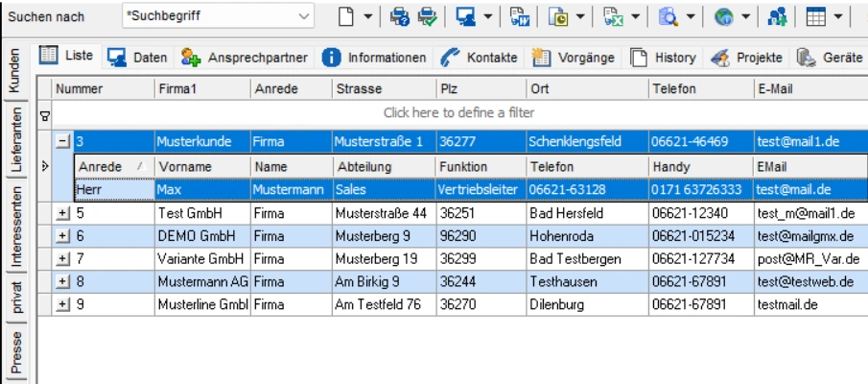This screenshot has width=868, height=384.
Task: Click the filter funnel icon beside filter row
Action: click(45, 116)
